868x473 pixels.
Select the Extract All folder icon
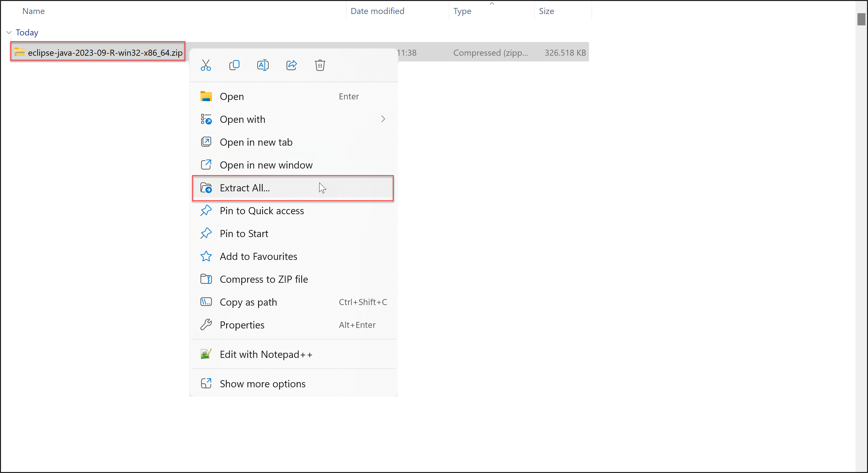point(206,188)
